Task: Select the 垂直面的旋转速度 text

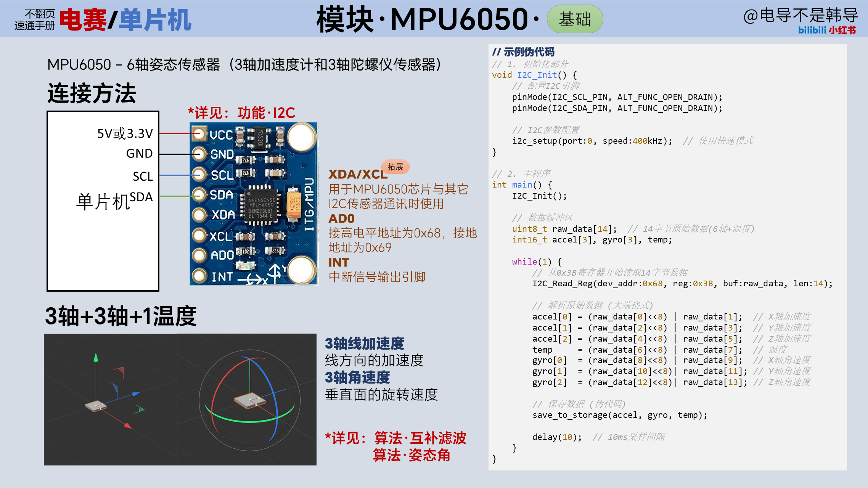Action: pos(381,395)
